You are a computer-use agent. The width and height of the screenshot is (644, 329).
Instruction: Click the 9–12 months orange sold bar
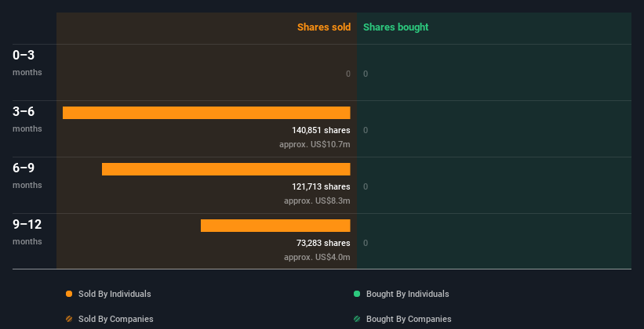pyautogui.click(x=275, y=226)
